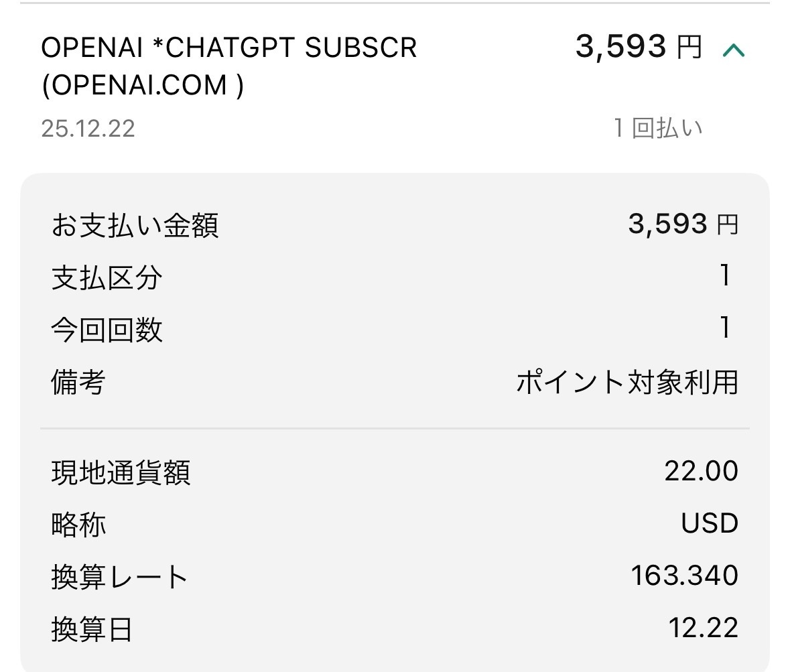Click the 22.00 local currency amount
This screenshot has height=672, width=790.
point(701,471)
